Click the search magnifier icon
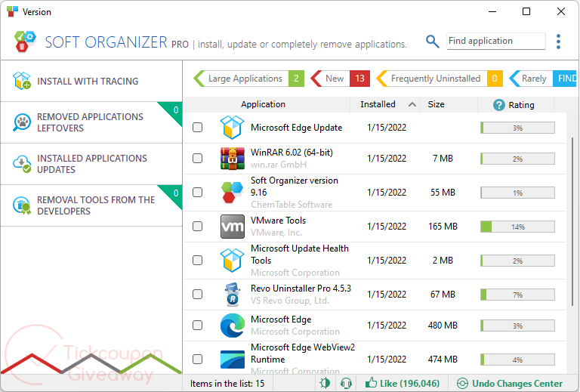The width and height of the screenshot is (580, 392). point(433,42)
